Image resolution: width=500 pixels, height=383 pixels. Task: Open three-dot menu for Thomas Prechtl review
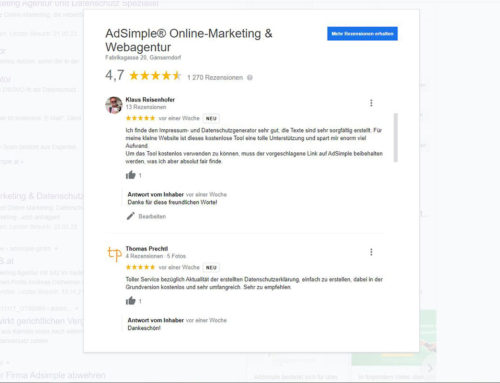click(x=371, y=252)
